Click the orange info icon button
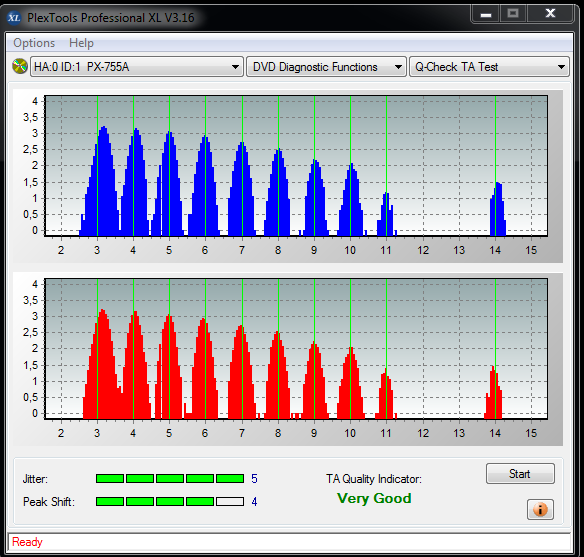 point(540,509)
